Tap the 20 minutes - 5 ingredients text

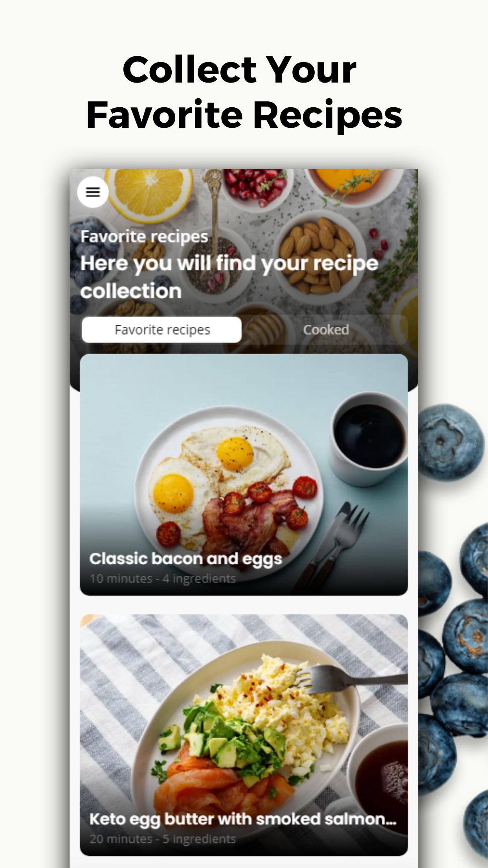pyautogui.click(x=163, y=839)
